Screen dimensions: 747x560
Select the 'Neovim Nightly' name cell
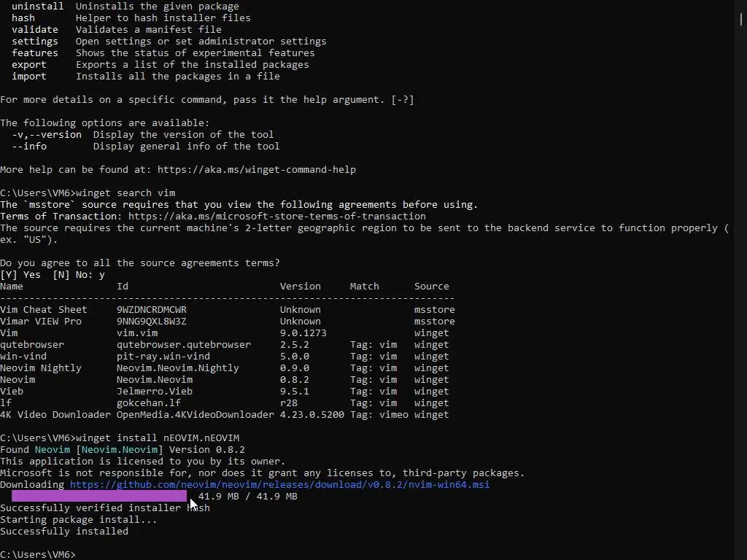[41, 367]
